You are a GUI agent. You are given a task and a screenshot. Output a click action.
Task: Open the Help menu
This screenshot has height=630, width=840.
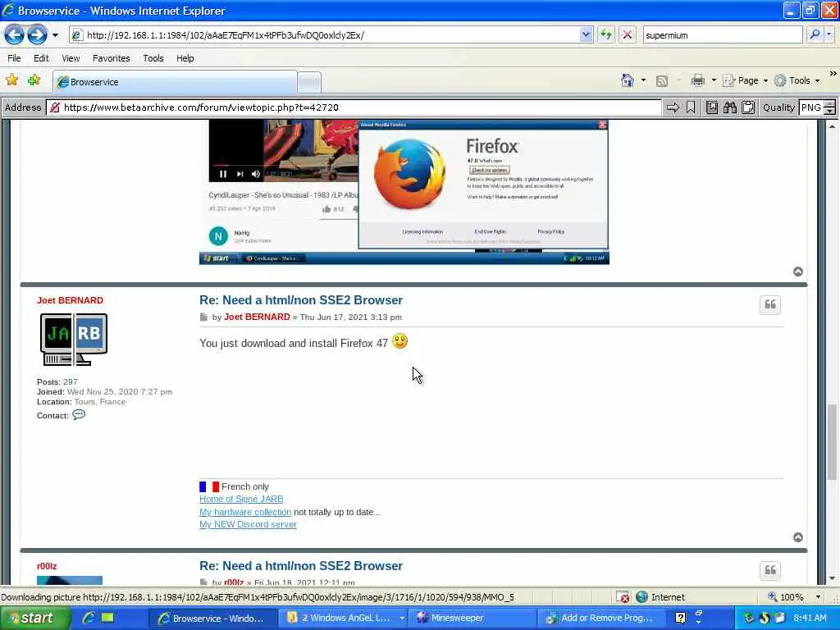(x=185, y=58)
